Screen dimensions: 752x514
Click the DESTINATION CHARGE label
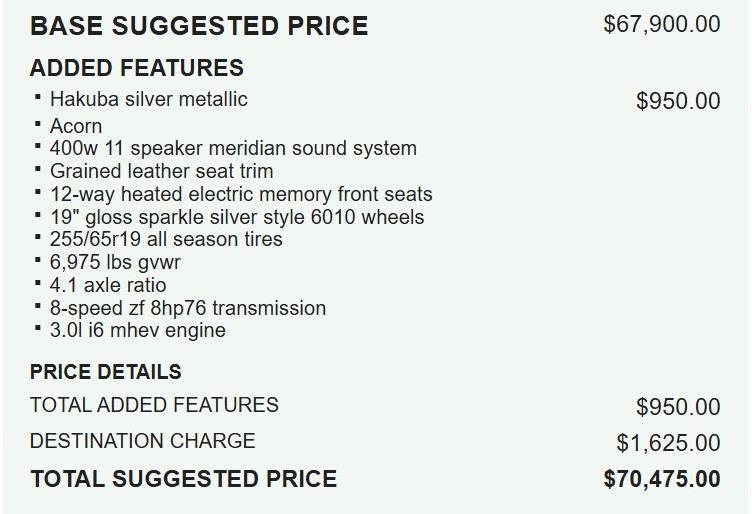coord(142,441)
